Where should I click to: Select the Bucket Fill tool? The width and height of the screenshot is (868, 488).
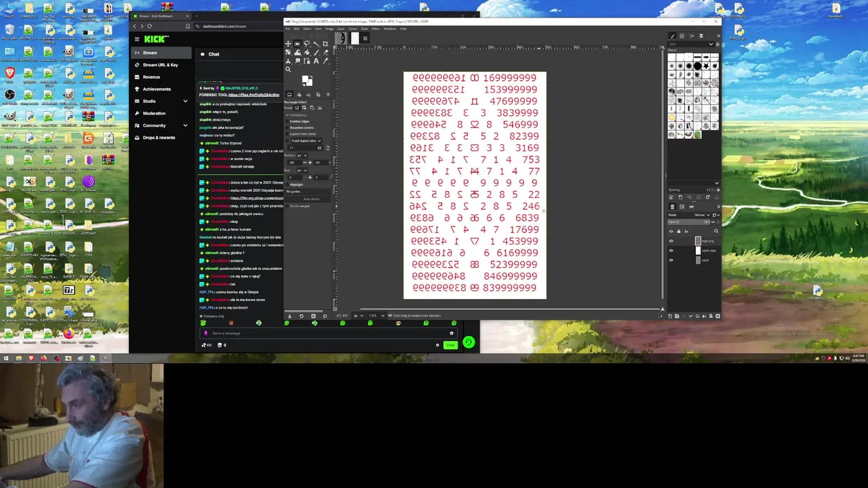pos(307,52)
